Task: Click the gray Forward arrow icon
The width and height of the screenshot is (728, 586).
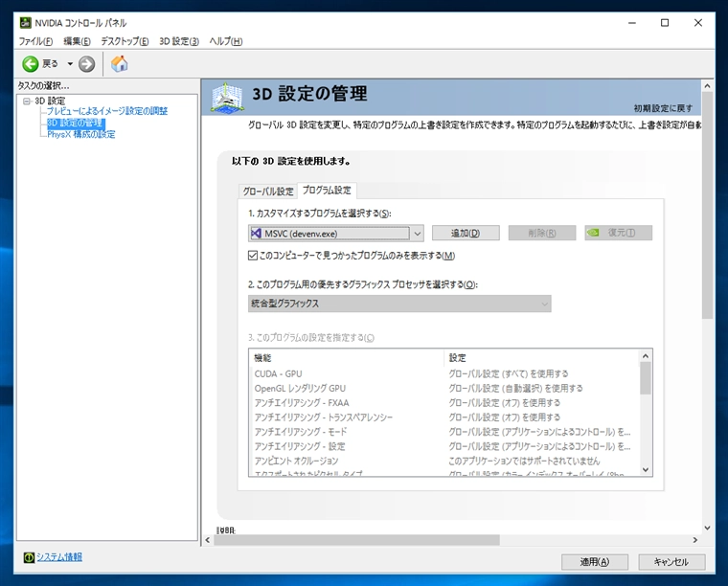Action: [x=86, y=64]
